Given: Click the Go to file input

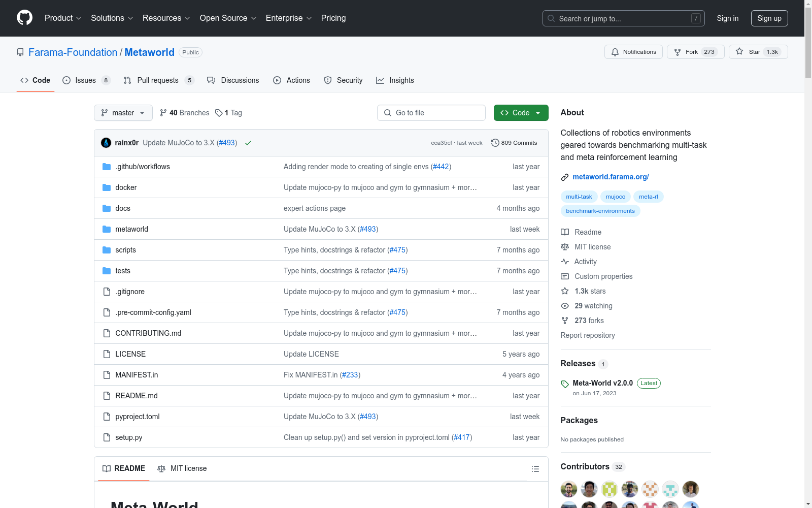Looking at the screenshot, I should coord(431,113).
